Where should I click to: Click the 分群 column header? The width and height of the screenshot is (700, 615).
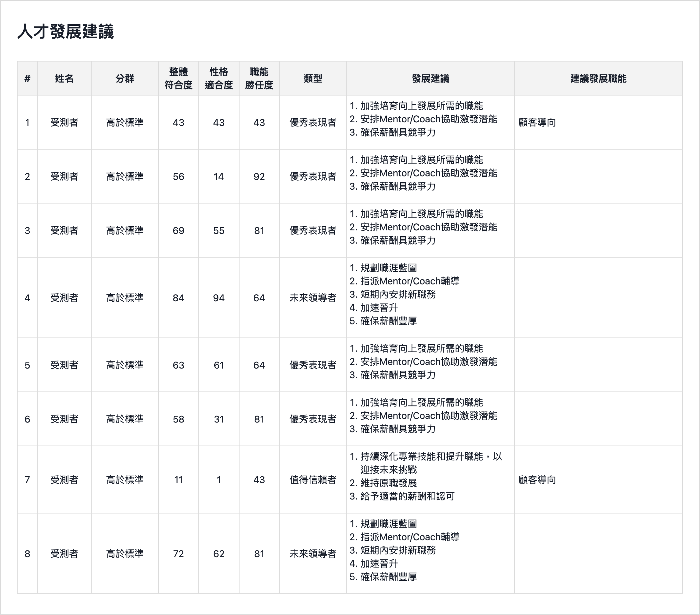pos(125,78)
